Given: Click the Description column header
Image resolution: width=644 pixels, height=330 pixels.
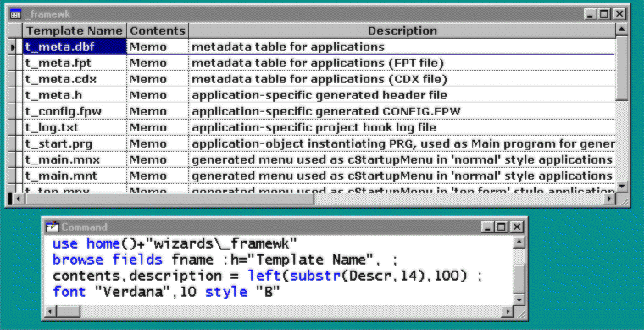Looking at the screenshot, I should [x=402, y=31].
